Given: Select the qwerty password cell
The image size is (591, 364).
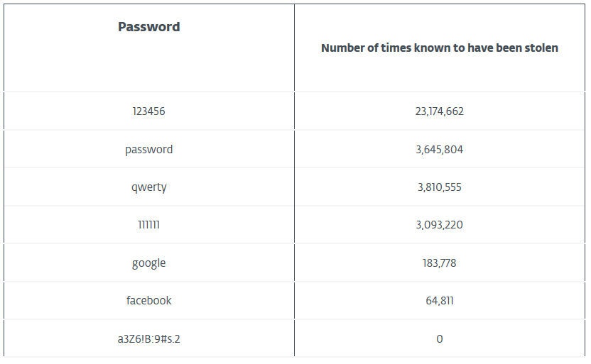Looking at the screenshot, I should tap(148, 187).
